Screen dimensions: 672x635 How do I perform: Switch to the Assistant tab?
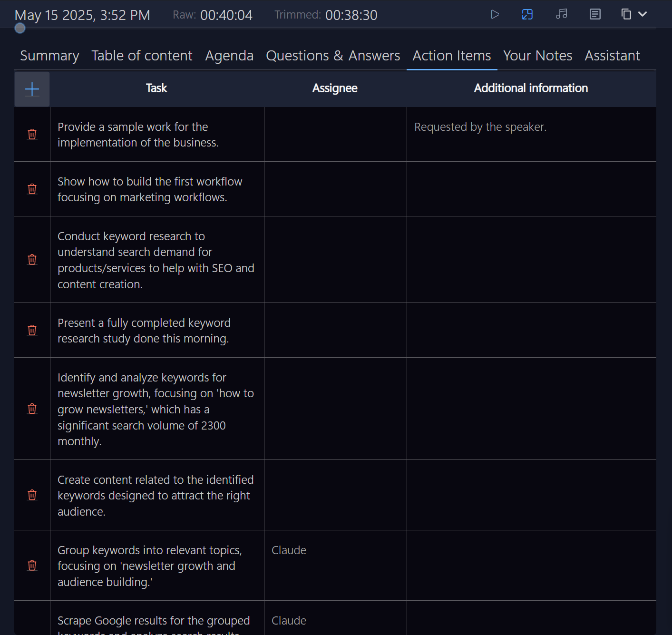coord(613,56)
